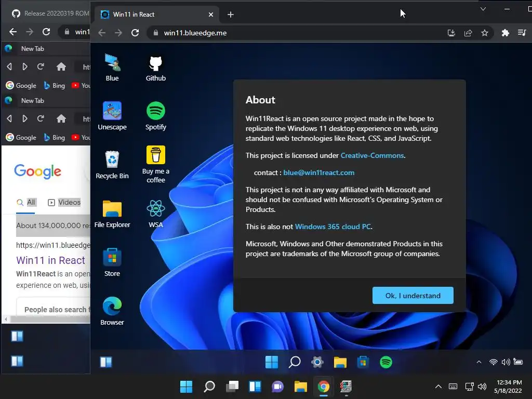Image resolution: width=532 pixels, height=399 pixels.
Task: Click Bing bookmark in the upper bookmarks bar
Action: (55, 86)
